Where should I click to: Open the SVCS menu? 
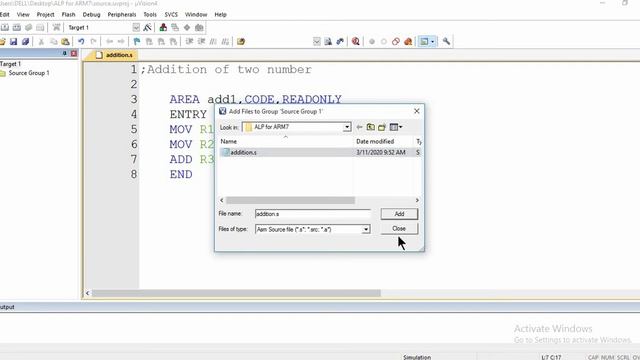[171, 14]
